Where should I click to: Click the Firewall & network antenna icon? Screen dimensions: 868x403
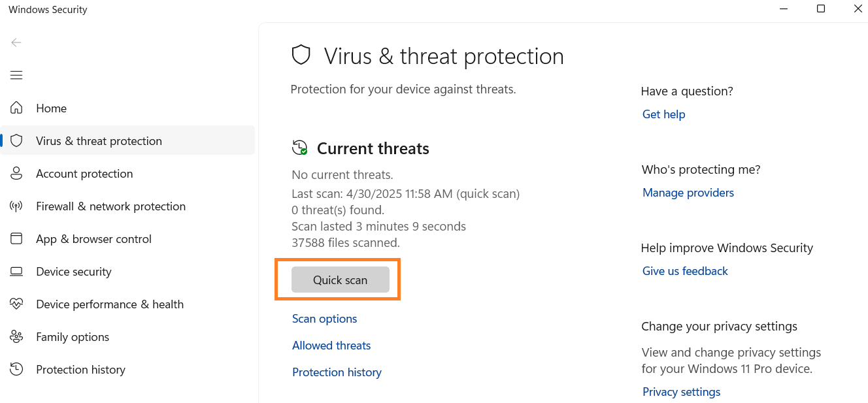coord(16,206)
